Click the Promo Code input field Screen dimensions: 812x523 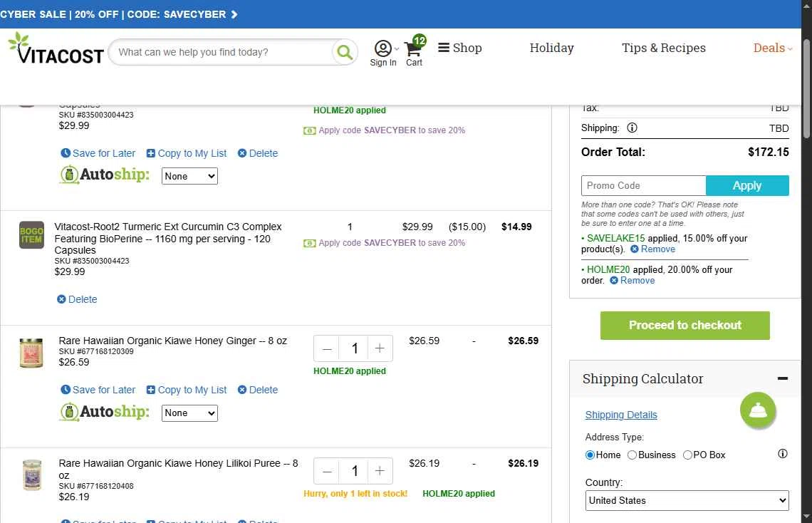[x=643, y=185]
